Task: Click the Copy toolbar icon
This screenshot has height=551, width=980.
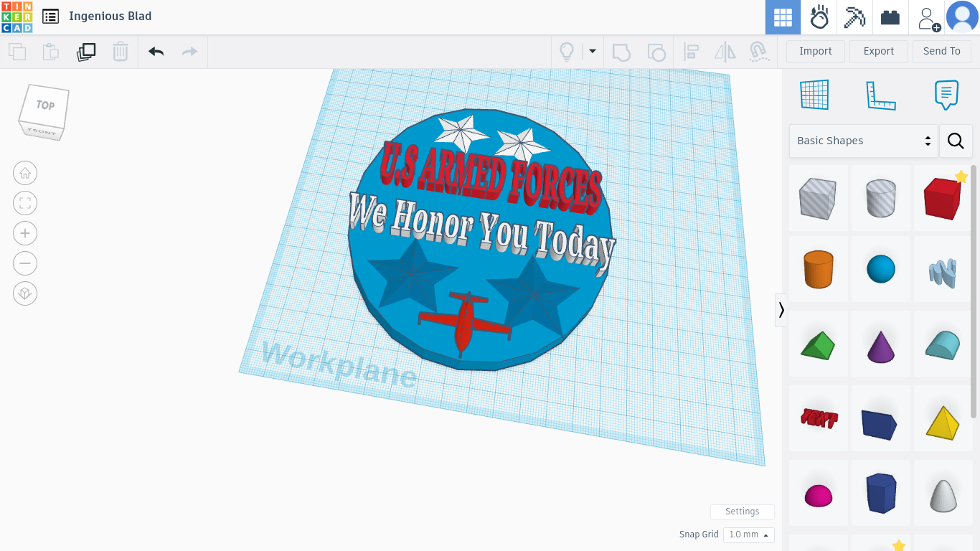Action: pyautogui.click(x=17, y=52)
